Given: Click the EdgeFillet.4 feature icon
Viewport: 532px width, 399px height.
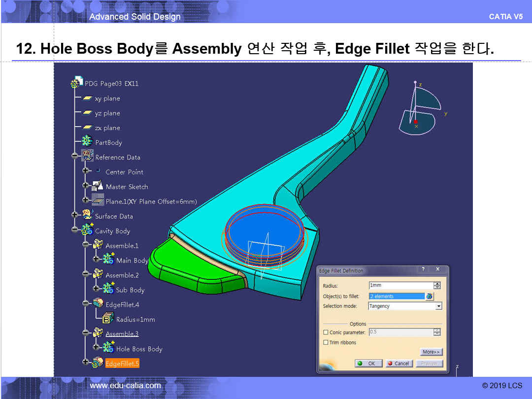Looking at the screenshot, I should pyautogui.click(x=98, y=304).
